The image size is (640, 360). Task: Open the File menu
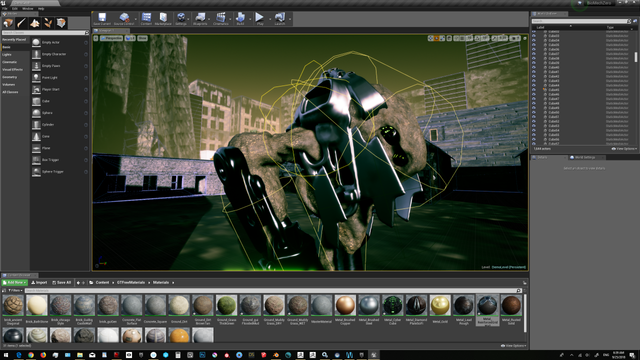pos(5,9)
